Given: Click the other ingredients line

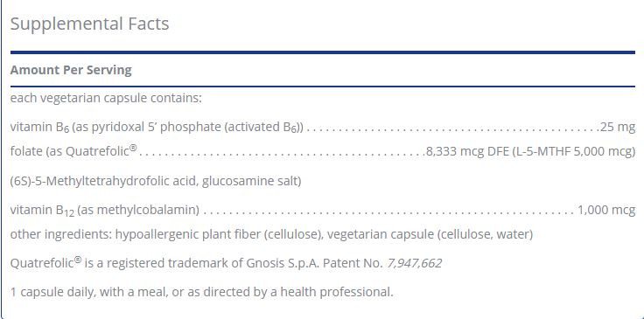Looking at the screenshot, I should click(271, 234).
